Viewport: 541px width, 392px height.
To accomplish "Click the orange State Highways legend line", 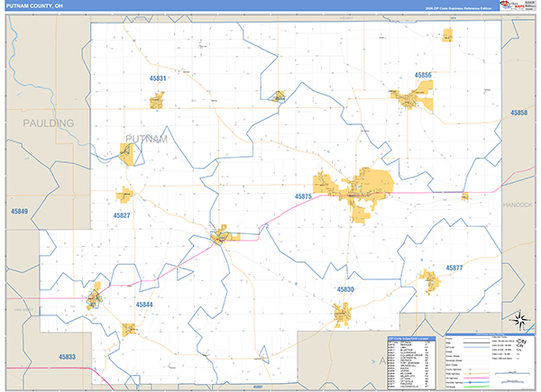I will coord(477,373).
